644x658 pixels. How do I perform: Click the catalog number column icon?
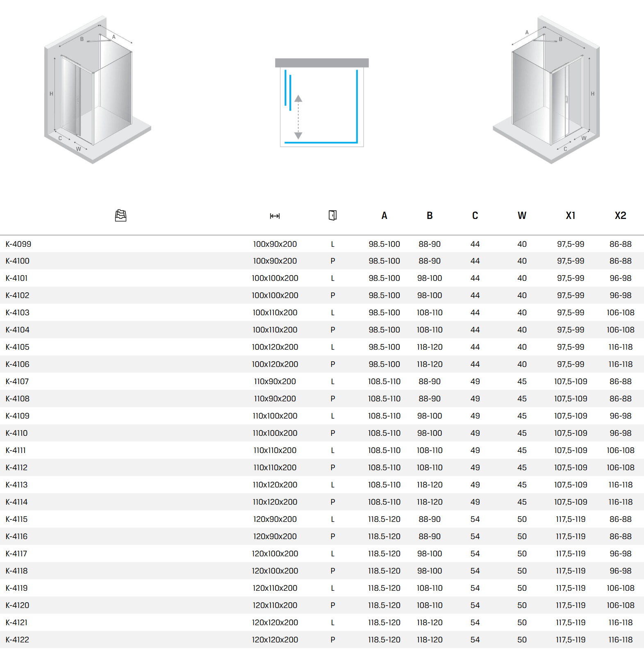(121, 215)
